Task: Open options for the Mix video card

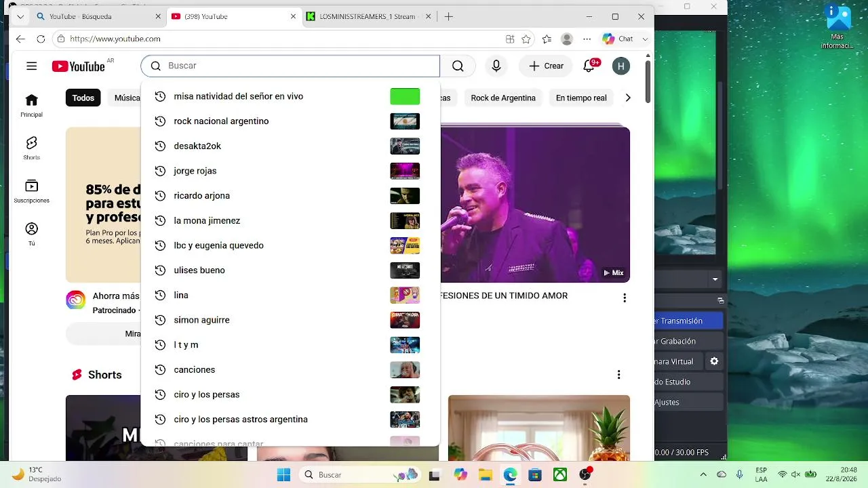Action: click(625, 298)
